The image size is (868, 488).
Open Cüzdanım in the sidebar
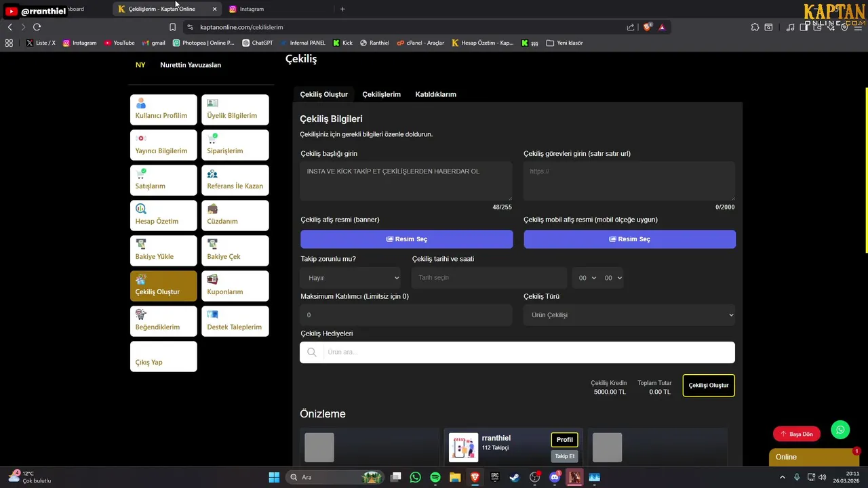click(235, 216)
